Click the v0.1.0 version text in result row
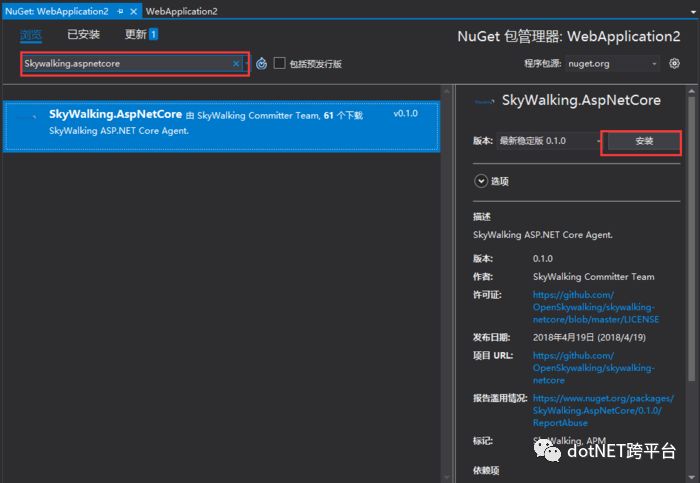Image resolution: width=700 pixels, height=483 pixels. tap(405, 113)
